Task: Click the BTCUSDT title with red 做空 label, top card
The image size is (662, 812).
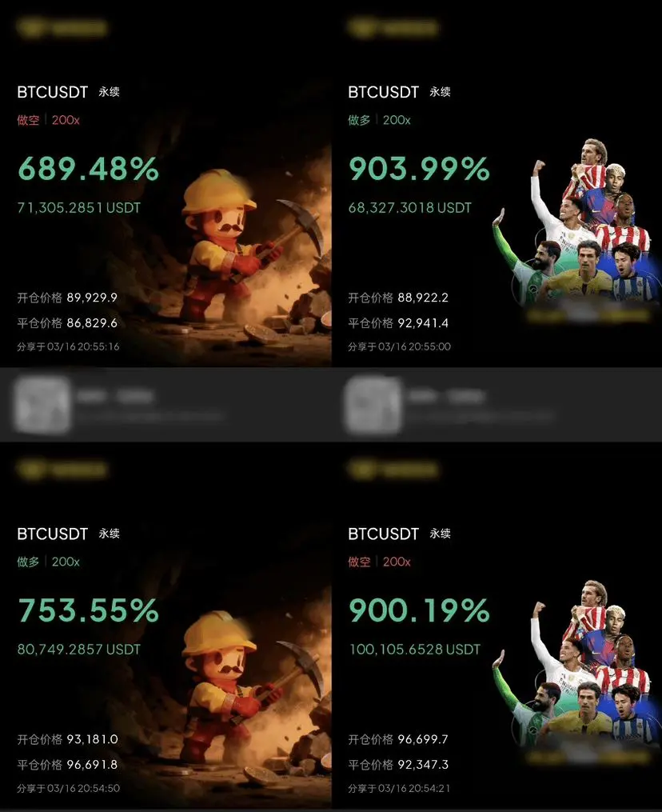Action: 52,92
